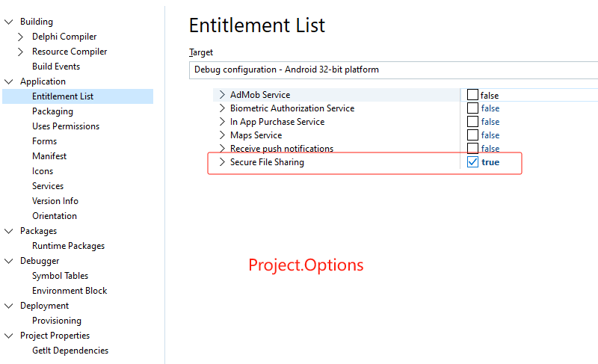Collapse the Application tree section
598x364 pixels.
coord(9,81)
